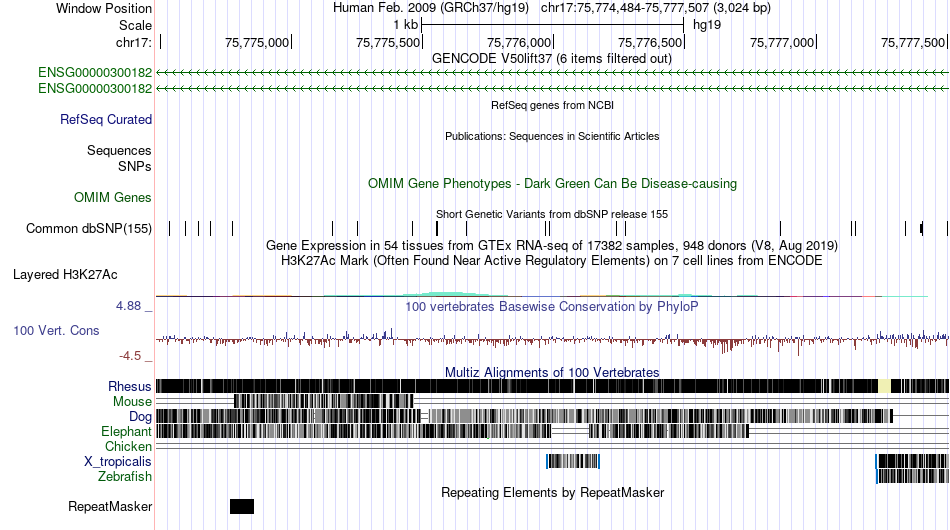Screen dimensions: 950x530
Task: Click the -4.5 PhyloP lower scale value
Action: (130, 356)
